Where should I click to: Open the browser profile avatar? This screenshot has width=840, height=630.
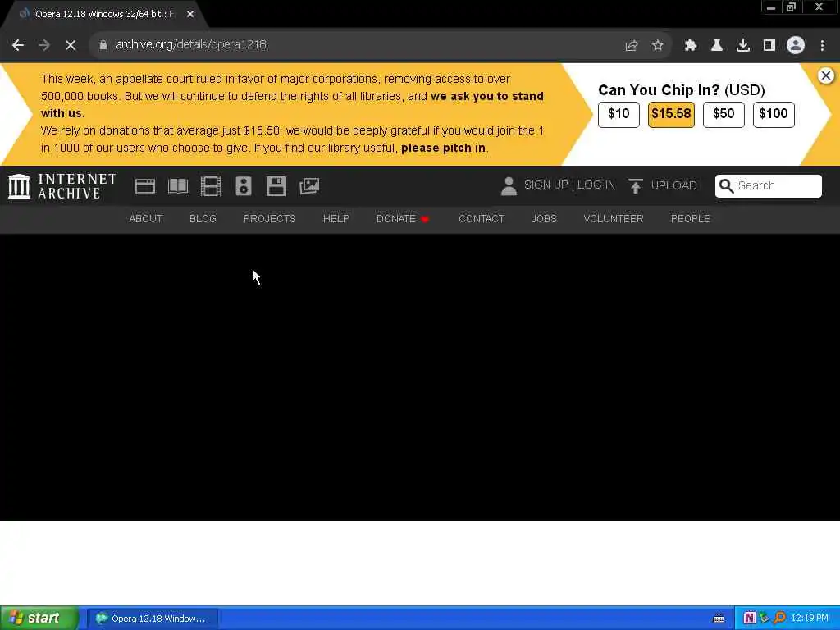click(x=796, y=46)
